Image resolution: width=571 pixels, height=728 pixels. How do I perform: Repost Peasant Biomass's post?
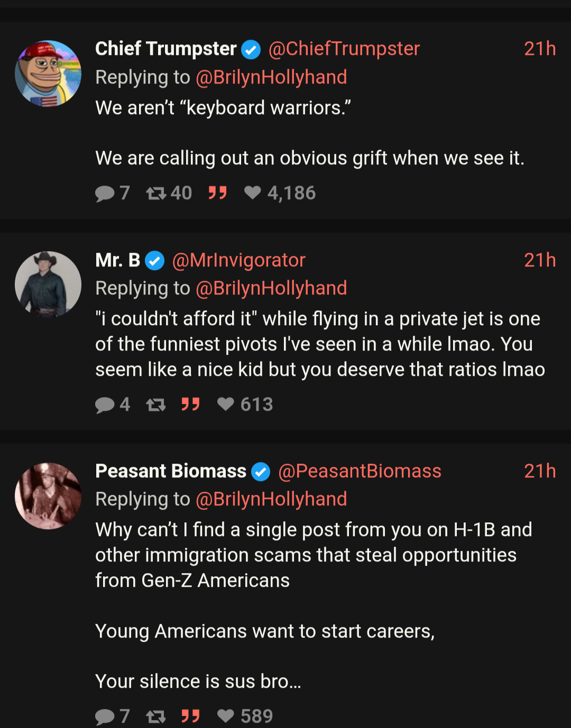click(x=156, y=717)
